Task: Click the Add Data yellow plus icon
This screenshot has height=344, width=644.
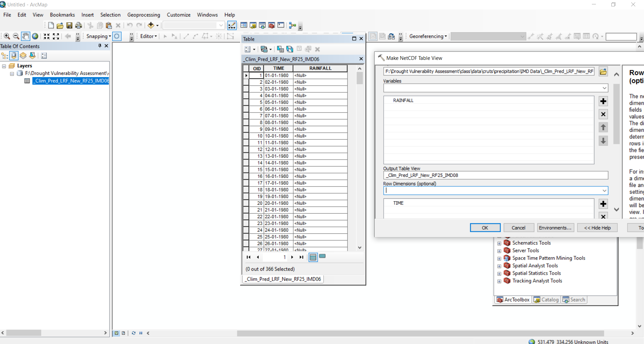Action: tap(150, 25)
